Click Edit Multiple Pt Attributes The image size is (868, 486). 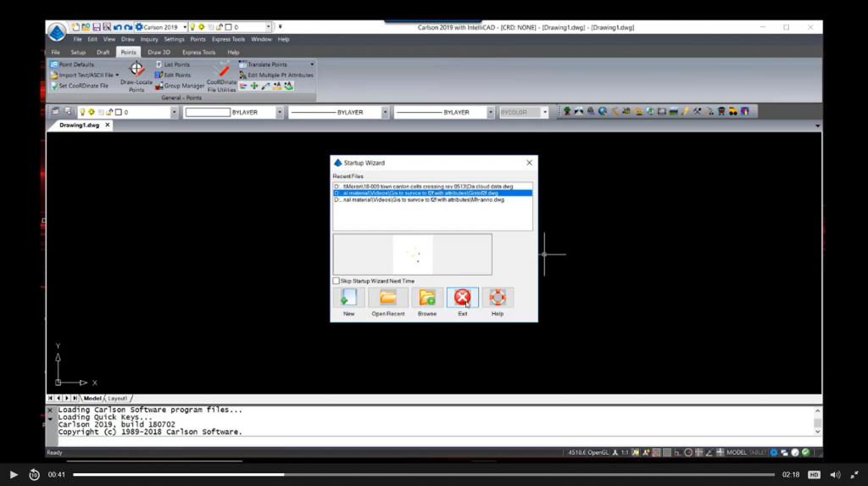[x=276, y=75]
